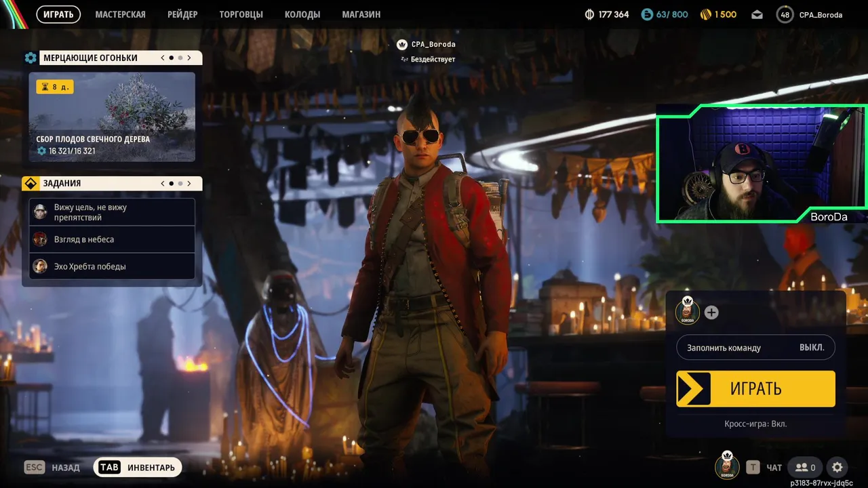This screenshot has height=488, width=868.
Task: Open quest Эхо Хребта победы
Action: point(112,266)
